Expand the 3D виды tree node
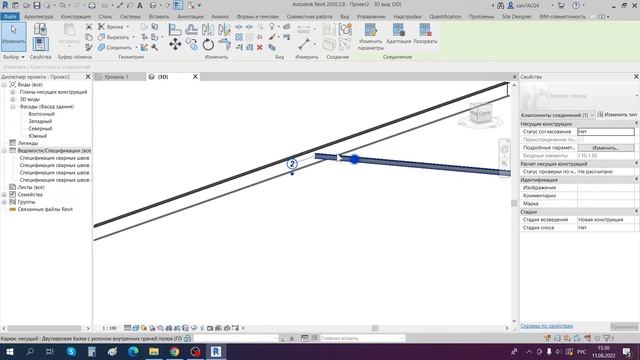The width and height of the screenshot is (640, 360). (x=13, y=99)
